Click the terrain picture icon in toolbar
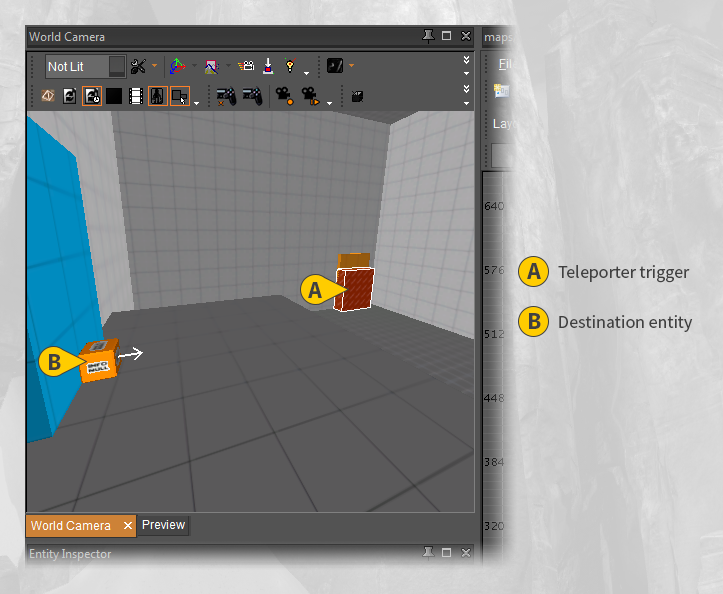The width and height of the screenshot is (723, 594). click(212, 66)
